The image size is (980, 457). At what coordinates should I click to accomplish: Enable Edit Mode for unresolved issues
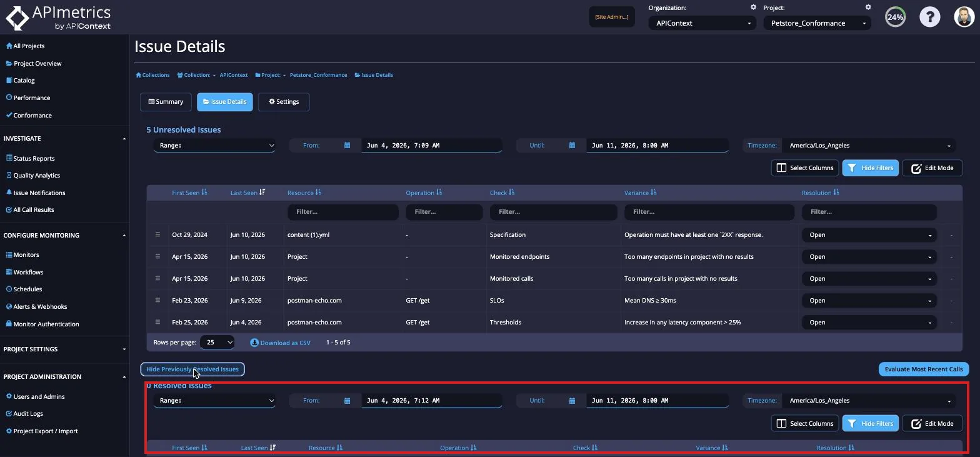click(x=932, y=168)
